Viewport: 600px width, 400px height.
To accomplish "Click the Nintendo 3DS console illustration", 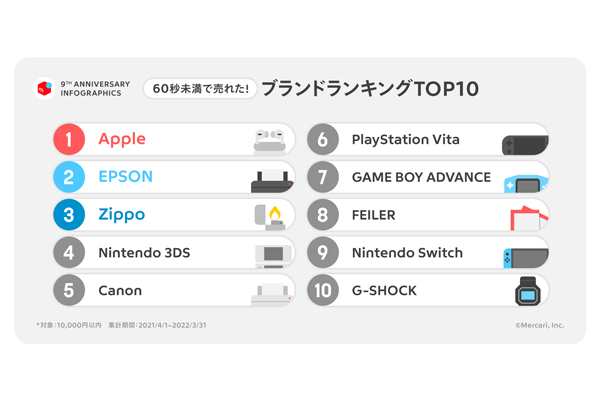I will tap(271, 254).
